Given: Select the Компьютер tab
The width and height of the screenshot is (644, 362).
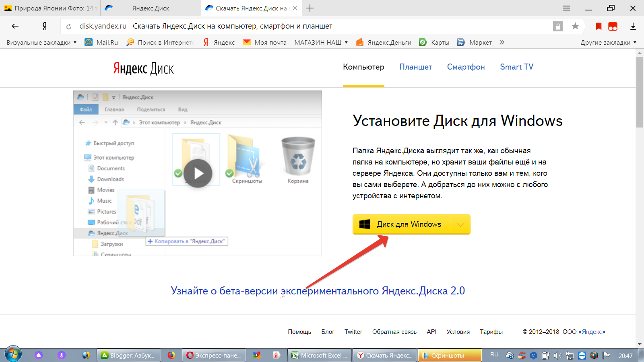Looking at the screenshot, I should [x=363, y=67].
